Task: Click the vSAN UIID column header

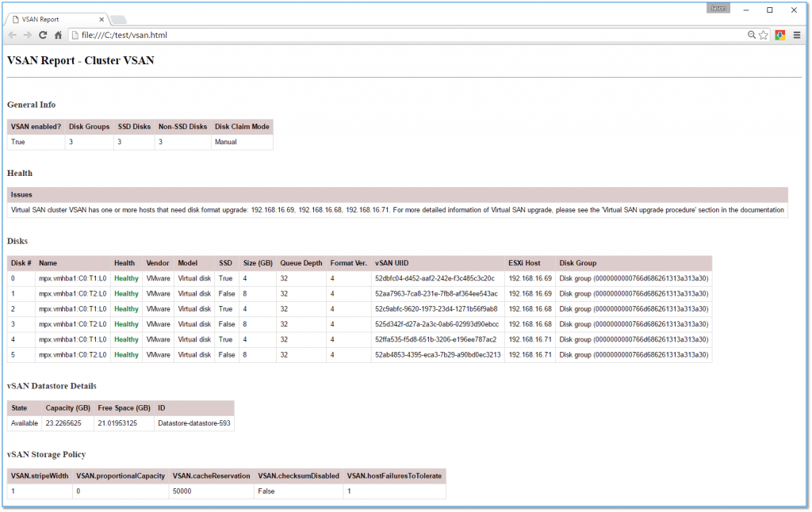Action: pyautogui.click(x=438, y=263)
